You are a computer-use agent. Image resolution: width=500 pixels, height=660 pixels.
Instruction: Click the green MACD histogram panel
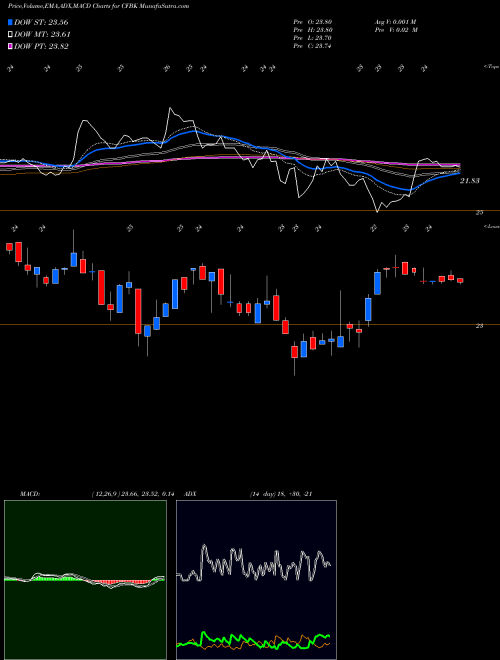click(x=85, y=580)
